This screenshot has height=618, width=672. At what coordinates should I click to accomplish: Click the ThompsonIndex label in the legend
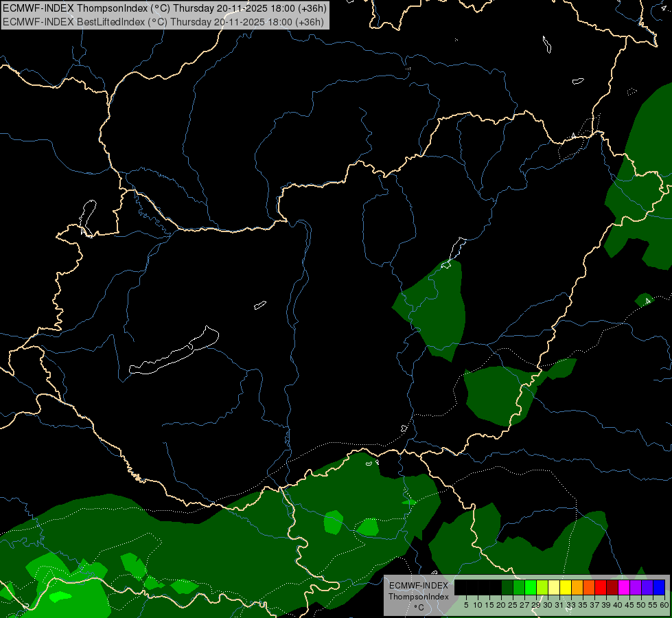pos(419,597)
